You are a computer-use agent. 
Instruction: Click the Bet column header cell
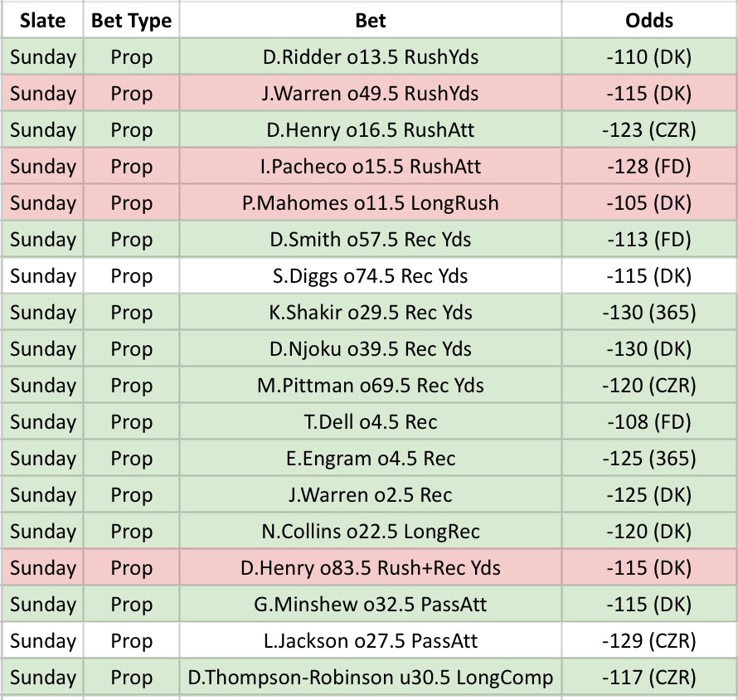click(x=371, y=20)
